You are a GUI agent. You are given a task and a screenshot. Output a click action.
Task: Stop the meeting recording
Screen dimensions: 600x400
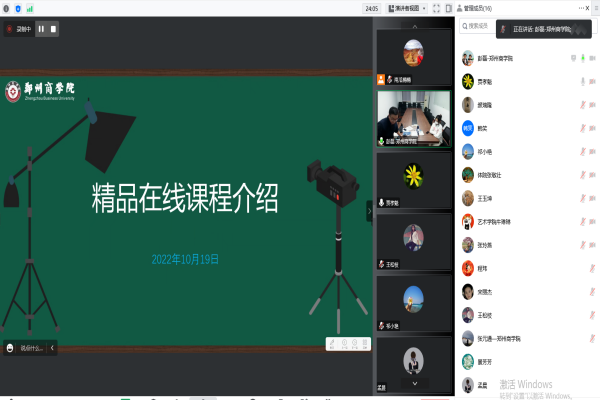click(x=53, y=29)
